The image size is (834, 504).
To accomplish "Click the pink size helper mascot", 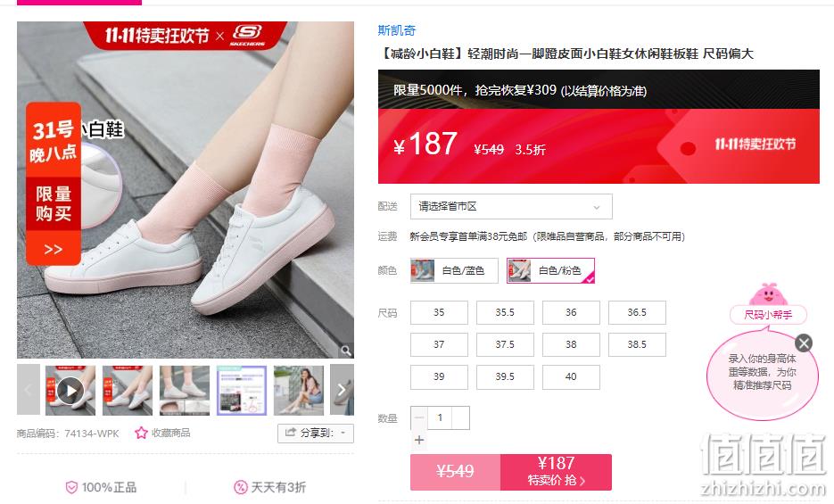I will pyautogui.click(x=768, y=295).
